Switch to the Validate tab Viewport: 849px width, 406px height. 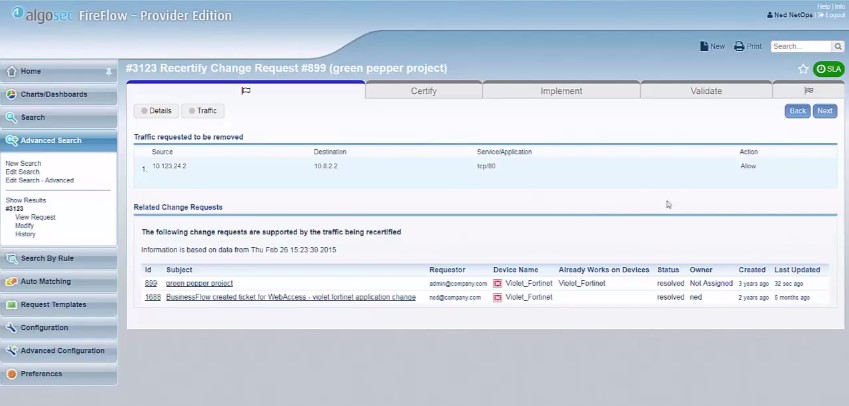coord(706,91)
